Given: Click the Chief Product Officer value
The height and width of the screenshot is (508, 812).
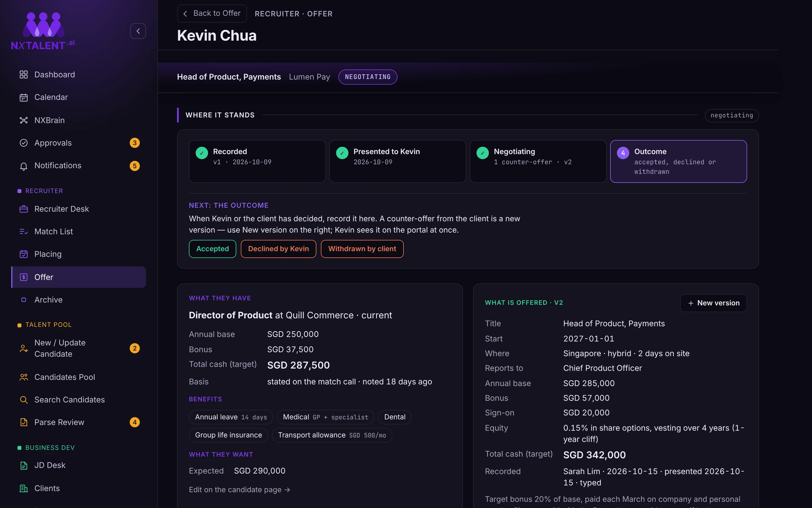Looking at the screenshot, I should tap(603, 368).
